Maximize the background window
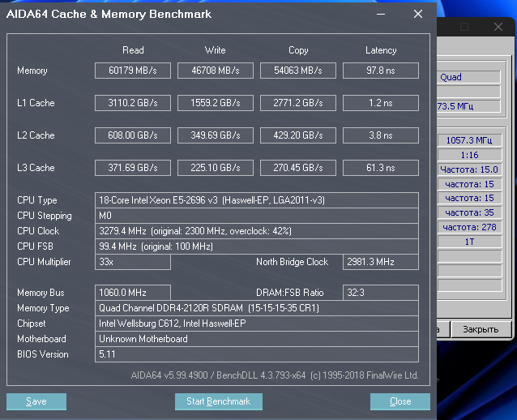The image size is (517, 420). click(464, 27)
